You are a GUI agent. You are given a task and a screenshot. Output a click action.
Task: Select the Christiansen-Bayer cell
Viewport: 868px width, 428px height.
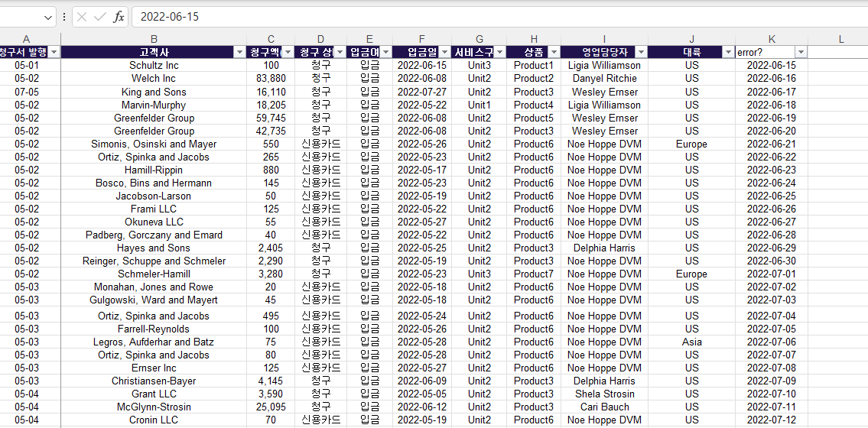pos(154,381)
